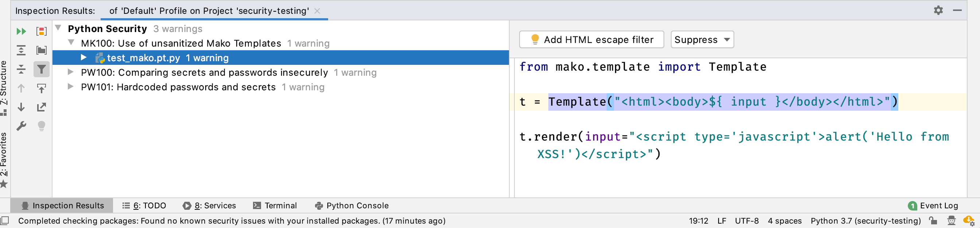Select test_mako.pt.py warning row
Image resolution: width=980 pixels, height=228 pixels.
click(x=281, y=58)
